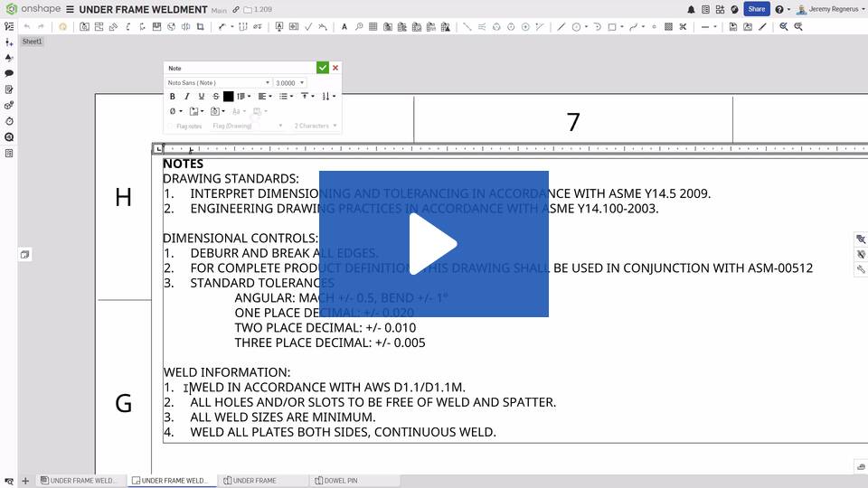This screenshot has height=488, width=868.
Task: Open the tab manager icon at bottom left
Action: [x=9, y=481]
